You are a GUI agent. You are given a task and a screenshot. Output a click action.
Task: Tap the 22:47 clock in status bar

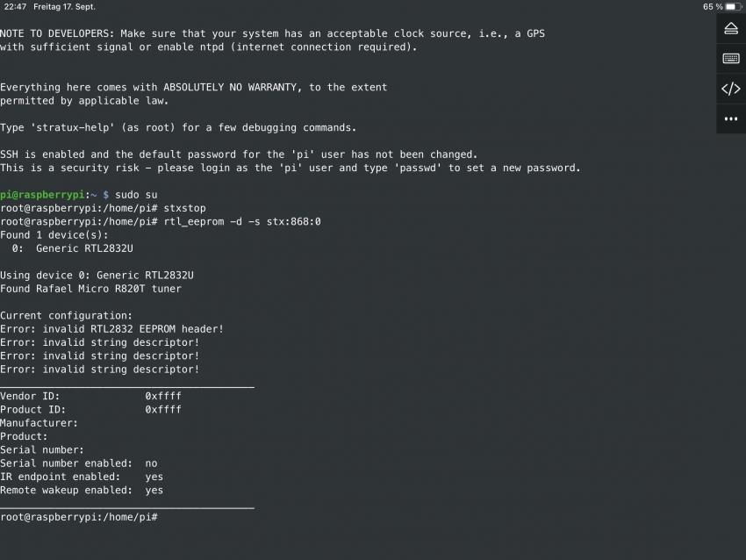pyautogui.click(x=15, y=7)
